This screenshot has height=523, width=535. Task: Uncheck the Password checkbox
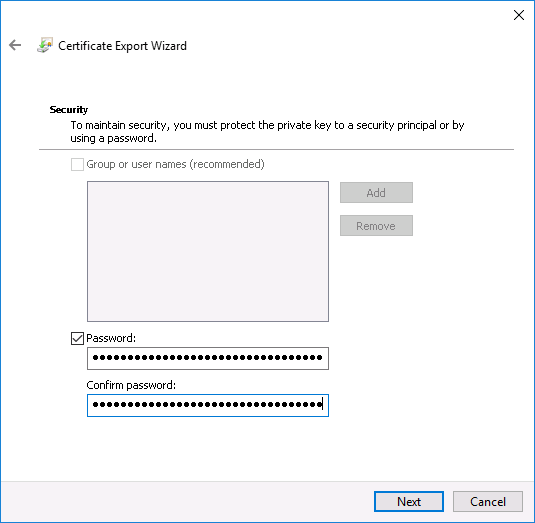coord(77,338)
